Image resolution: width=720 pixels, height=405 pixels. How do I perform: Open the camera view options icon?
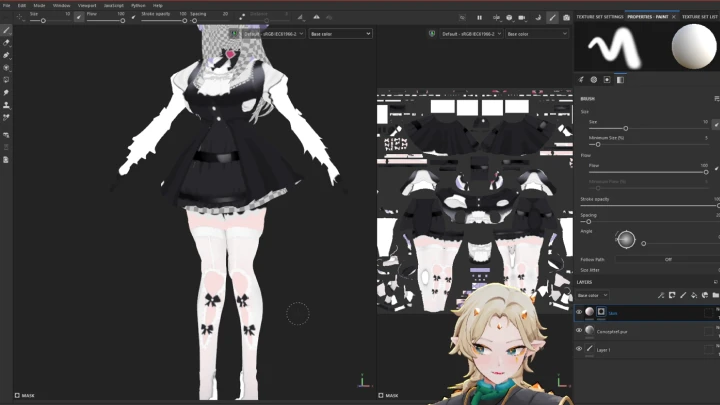click(523, 17)
